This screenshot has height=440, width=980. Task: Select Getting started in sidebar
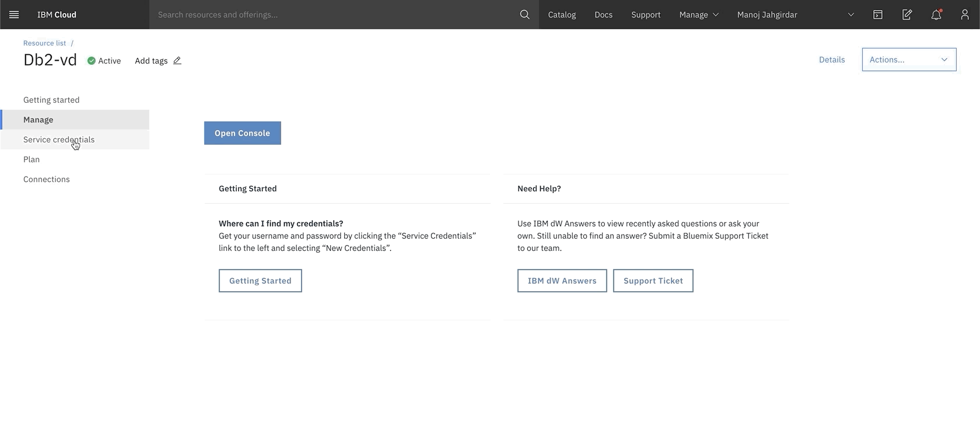coord(75,100)
